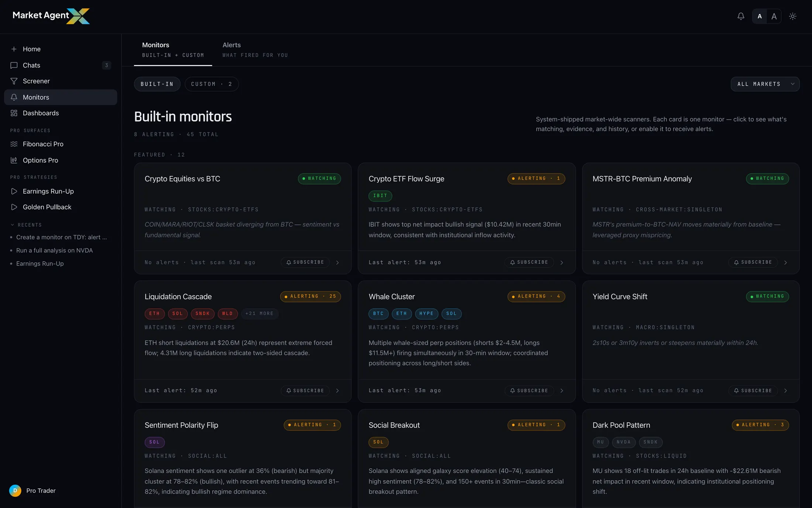The height and width of the screenshot is (508, 812).
Task: Click the Market Agent X logo
Action: 51,16
